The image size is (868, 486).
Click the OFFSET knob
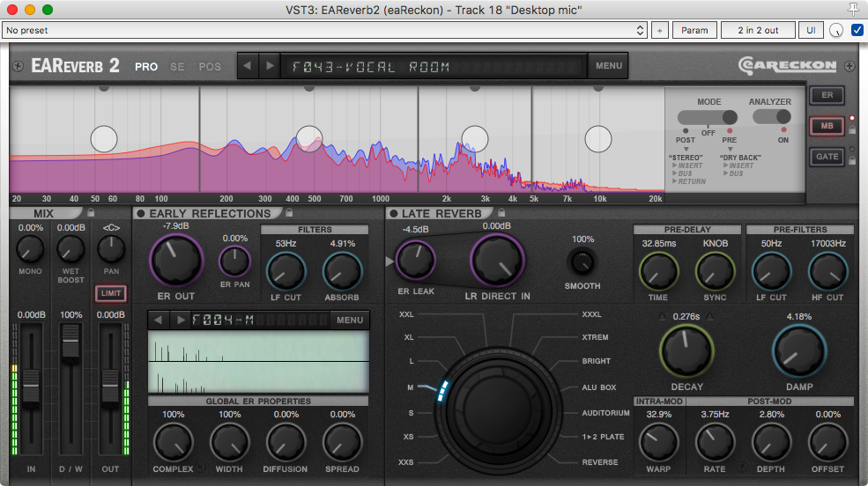point(827,443)
